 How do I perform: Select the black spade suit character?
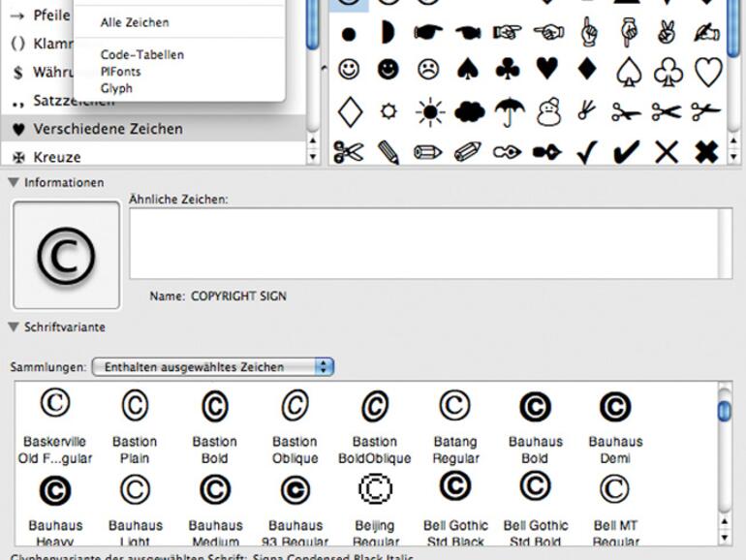click(x=468, y=70)
